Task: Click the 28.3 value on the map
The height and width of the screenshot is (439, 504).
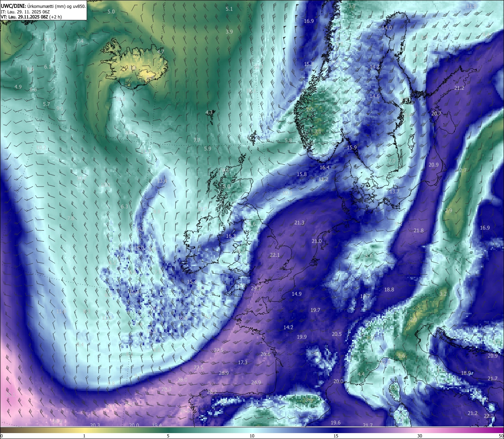Action: coord(166,389)
